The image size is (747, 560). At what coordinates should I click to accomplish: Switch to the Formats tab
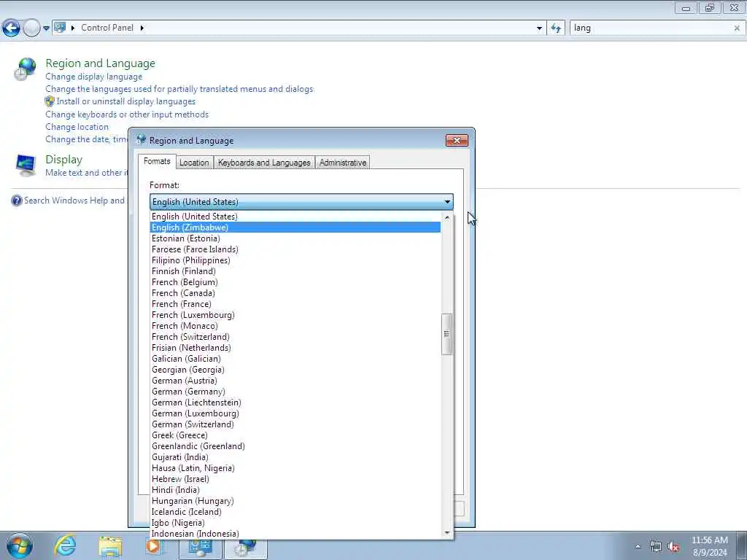pyautogui.click(x=157, y=161)
